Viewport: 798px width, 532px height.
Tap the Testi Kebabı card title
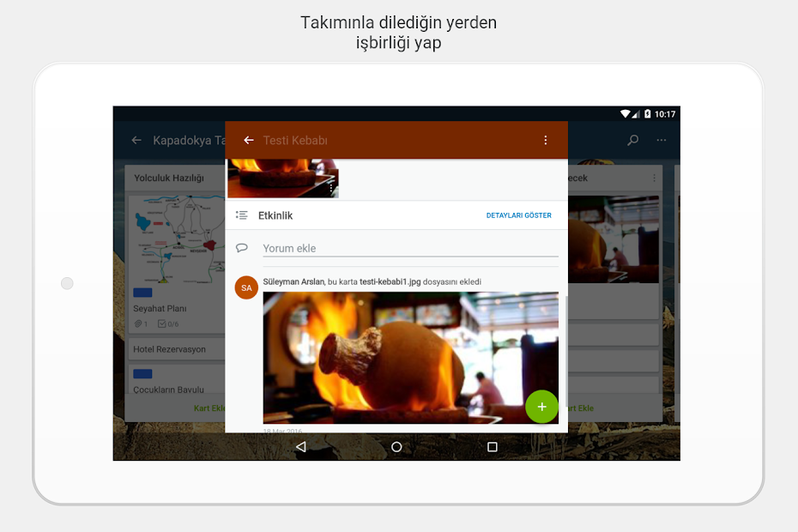click(295, 141)
